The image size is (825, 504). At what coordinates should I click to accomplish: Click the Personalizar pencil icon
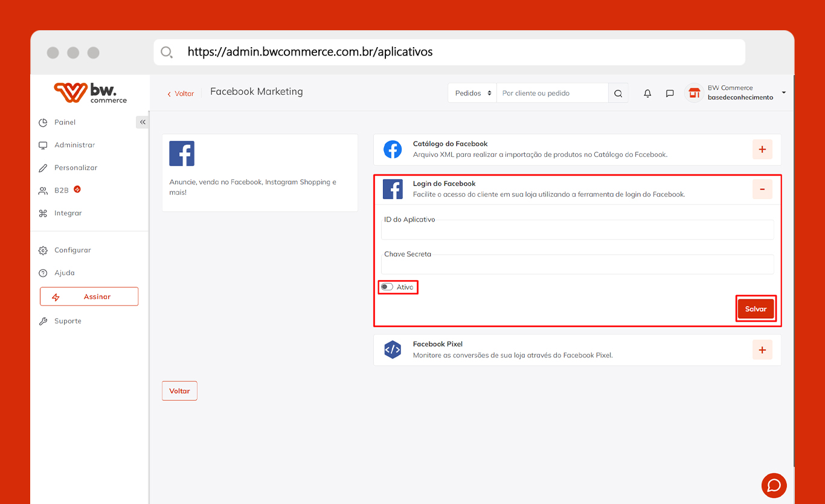(x=43, y=168)
